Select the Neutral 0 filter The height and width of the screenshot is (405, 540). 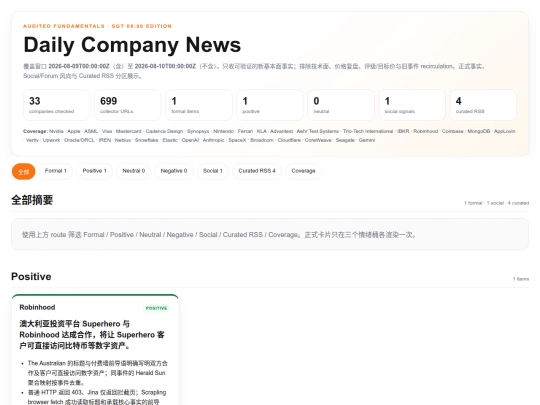tap(134, 171)
